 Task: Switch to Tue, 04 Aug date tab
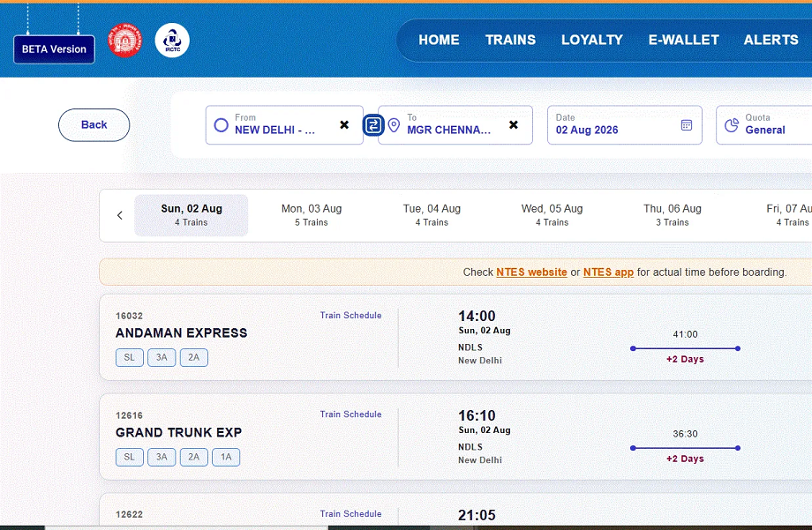click(x=432, y=215)
